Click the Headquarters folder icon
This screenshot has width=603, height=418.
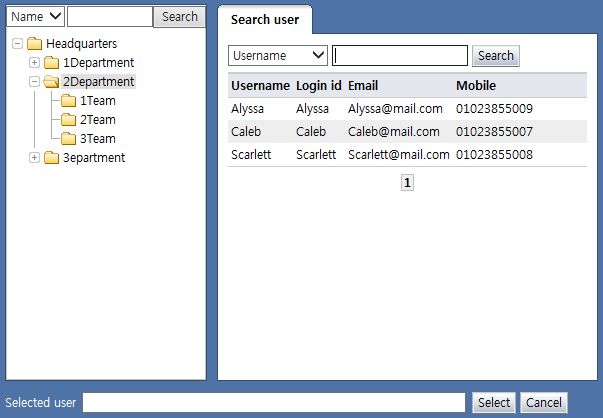(x=34, y=44)
